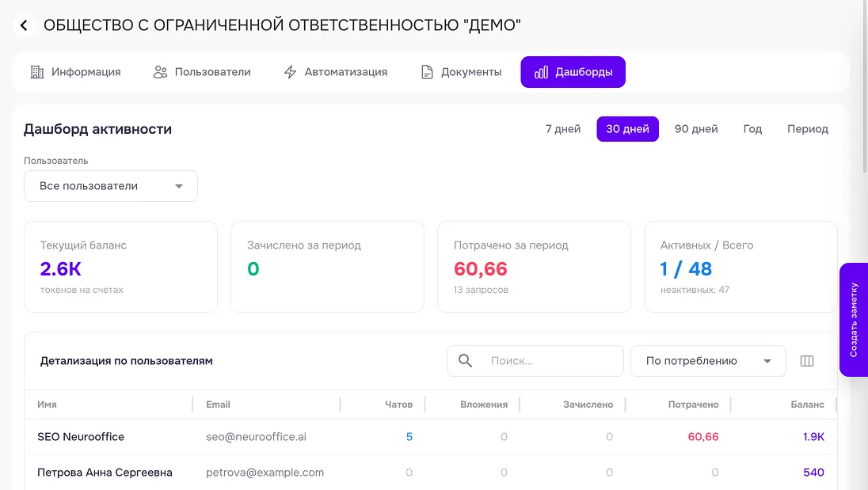The image size is (868, 490).
Task: Show activity for 7 дней
Action: pos(563,129)
